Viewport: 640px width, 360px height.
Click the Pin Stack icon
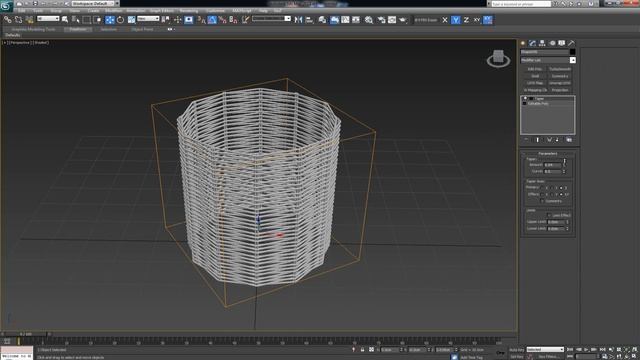pos(526,140)
